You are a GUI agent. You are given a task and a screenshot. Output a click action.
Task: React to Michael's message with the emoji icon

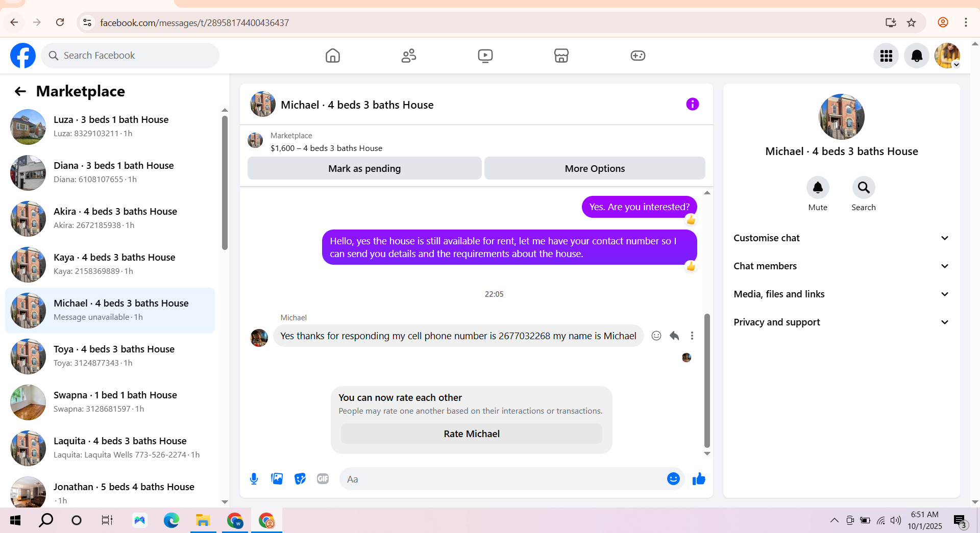(656, 336)
